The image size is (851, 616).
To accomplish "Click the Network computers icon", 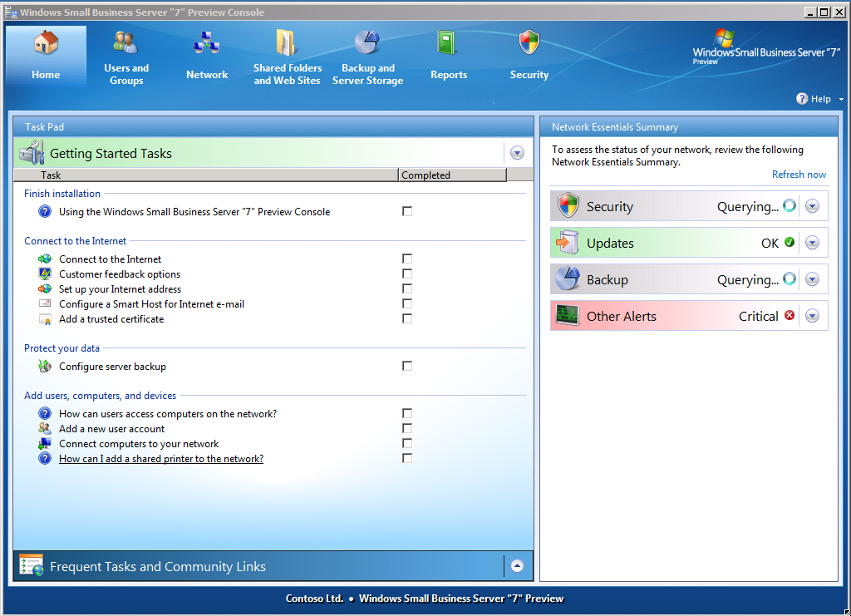I will click(x=206, y=42).
